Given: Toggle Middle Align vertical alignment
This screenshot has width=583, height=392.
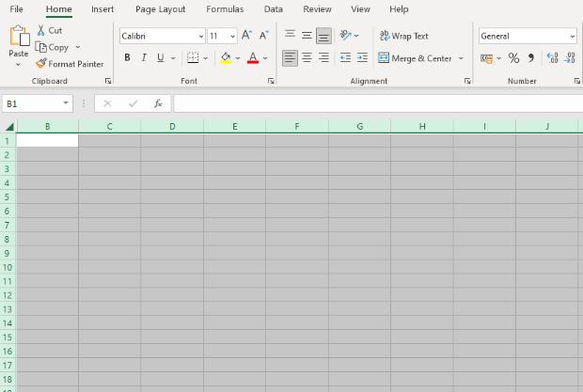Looking at the screenshot, I should 307,36.
